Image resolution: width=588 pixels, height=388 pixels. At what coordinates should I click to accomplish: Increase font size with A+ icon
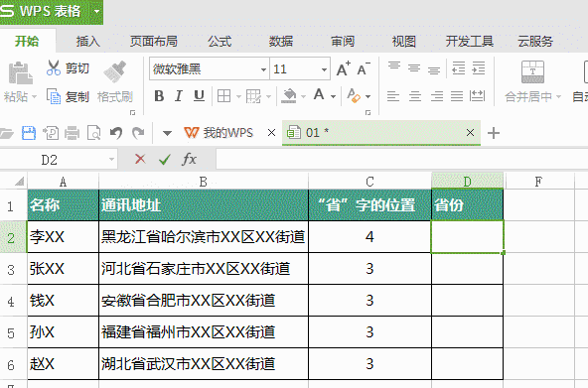click(x=343, y=68)
